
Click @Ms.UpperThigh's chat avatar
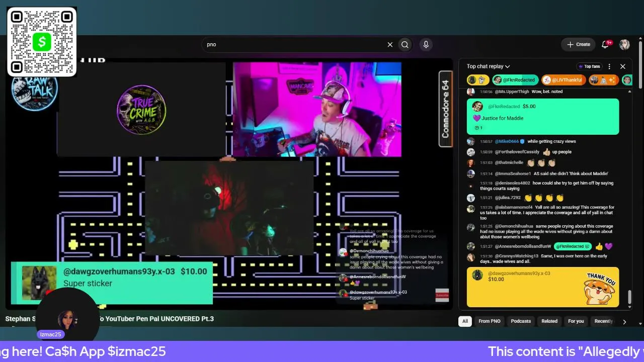[x=471, y=92]
